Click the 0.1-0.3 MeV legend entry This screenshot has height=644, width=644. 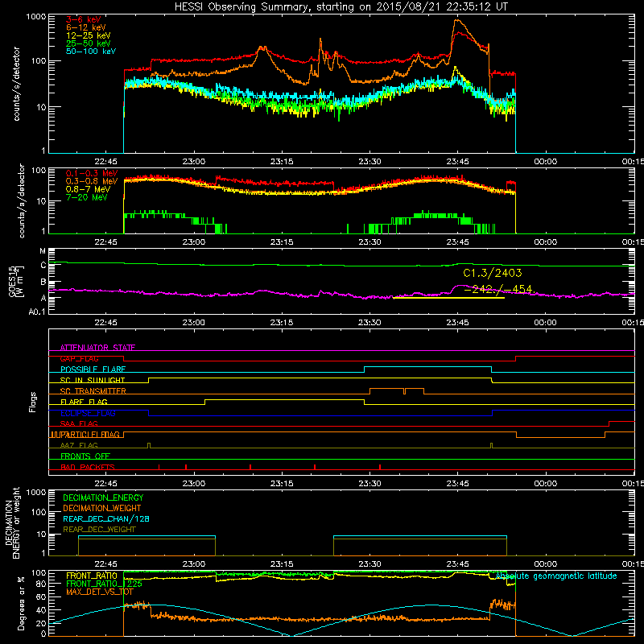[x=92, y=173]
